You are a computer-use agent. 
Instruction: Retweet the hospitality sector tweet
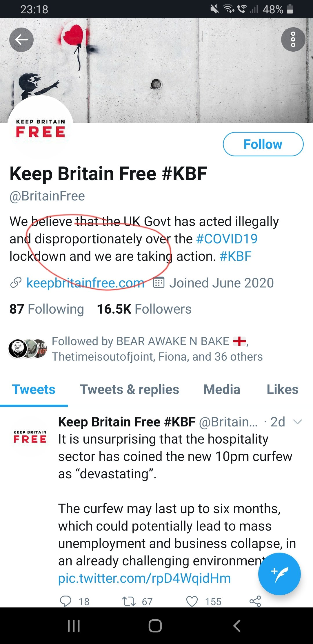[129, 601]
